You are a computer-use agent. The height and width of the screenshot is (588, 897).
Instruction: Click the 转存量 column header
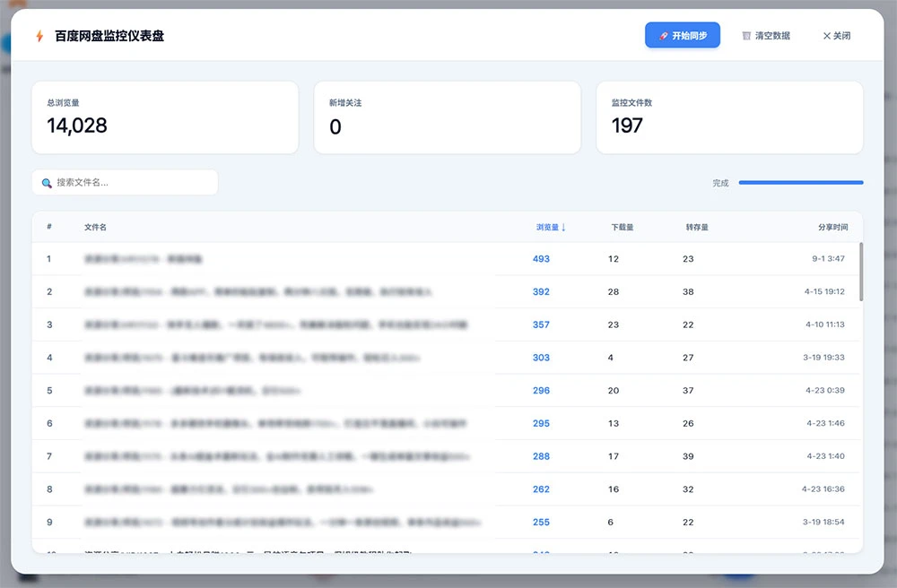click(x=697, y=228)
